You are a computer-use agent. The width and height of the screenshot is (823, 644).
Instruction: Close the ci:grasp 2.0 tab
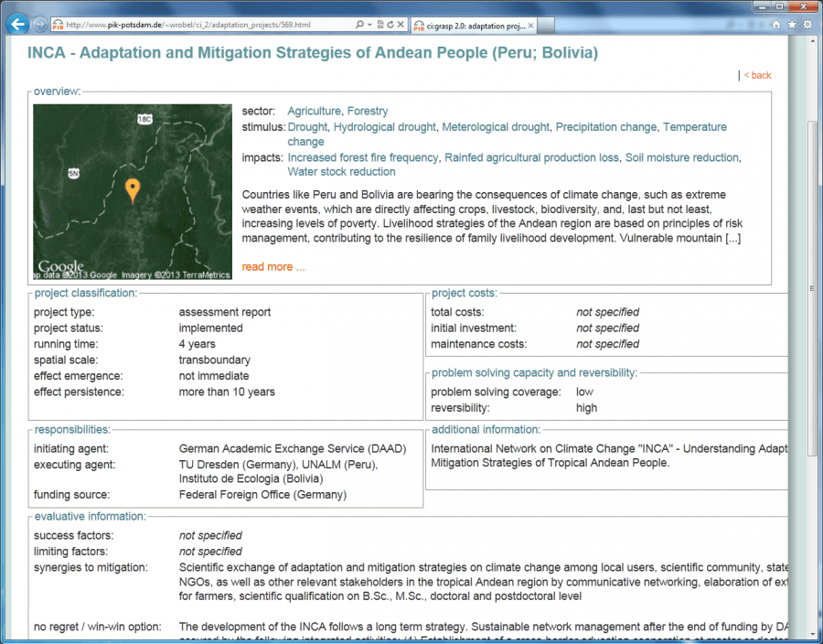[x=530, y=26]
